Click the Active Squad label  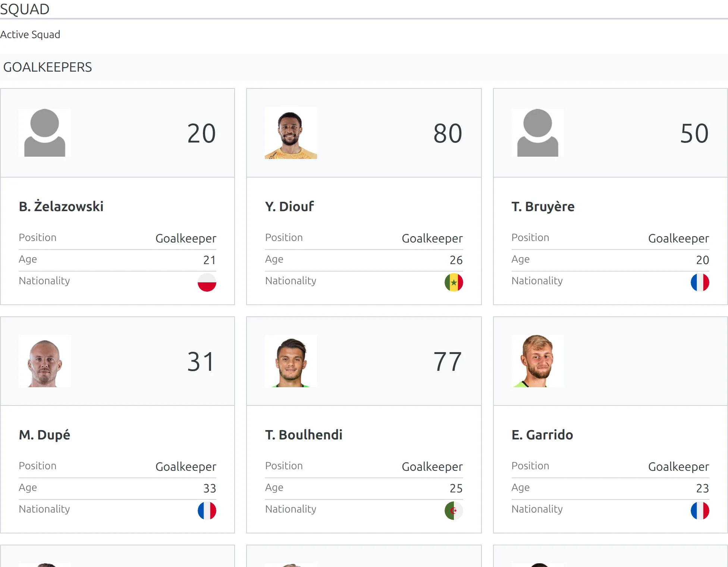click(30, 34)
